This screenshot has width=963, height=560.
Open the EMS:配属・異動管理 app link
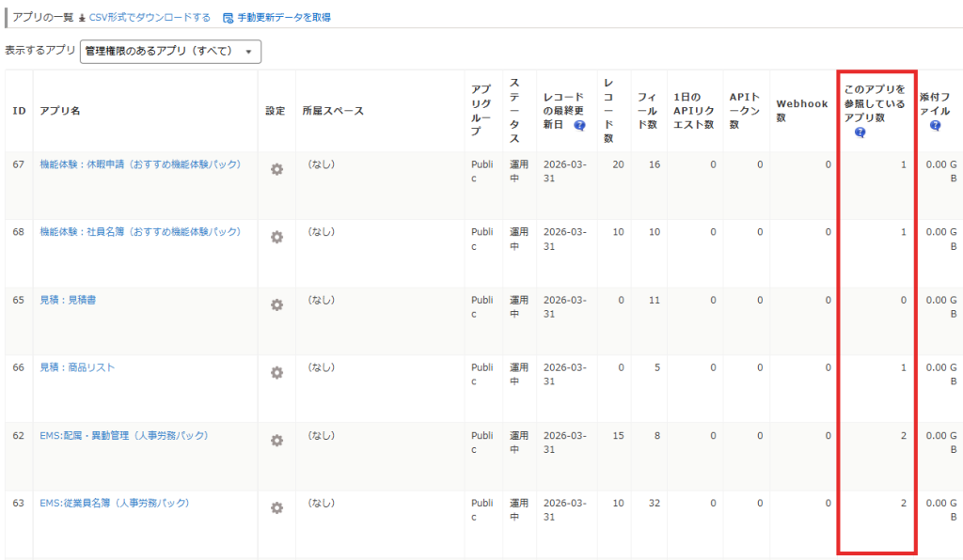click(123, 435)
